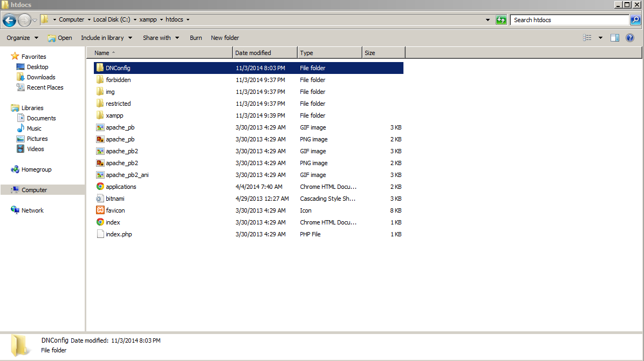Click the apache_pb PNG image icon

click(x=100, y=139)
